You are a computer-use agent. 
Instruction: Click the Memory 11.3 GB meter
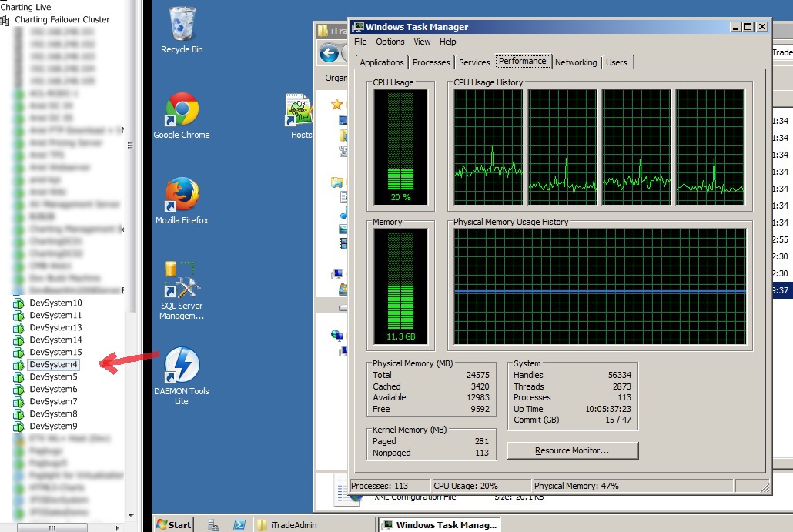click(x=400, y=286)
